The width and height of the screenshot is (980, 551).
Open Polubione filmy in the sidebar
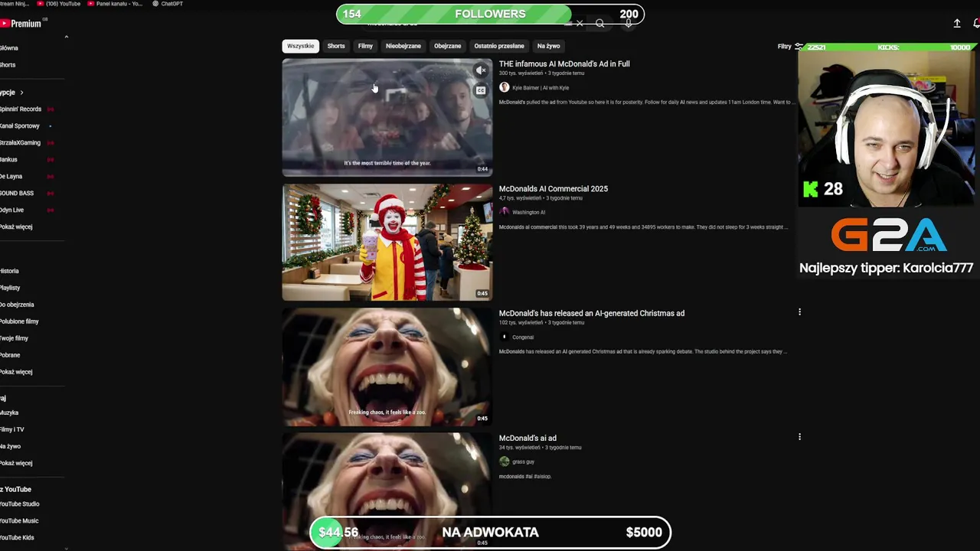pos(19,321)
